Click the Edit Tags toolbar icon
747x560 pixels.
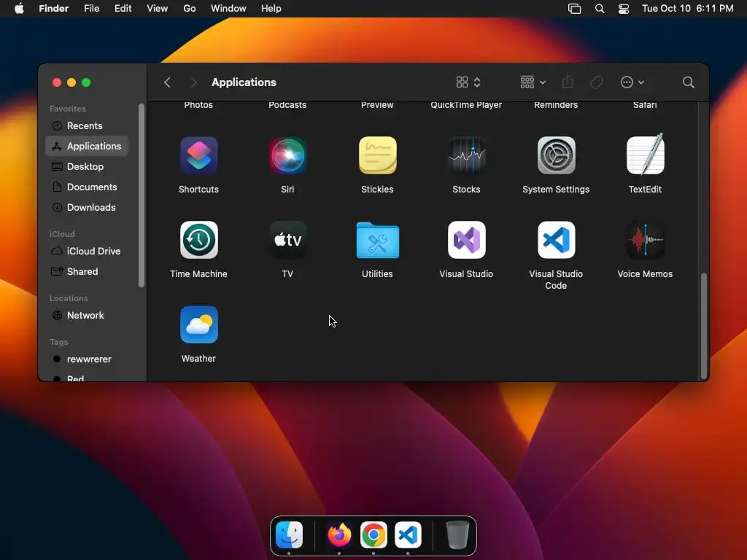pos(596,82)
